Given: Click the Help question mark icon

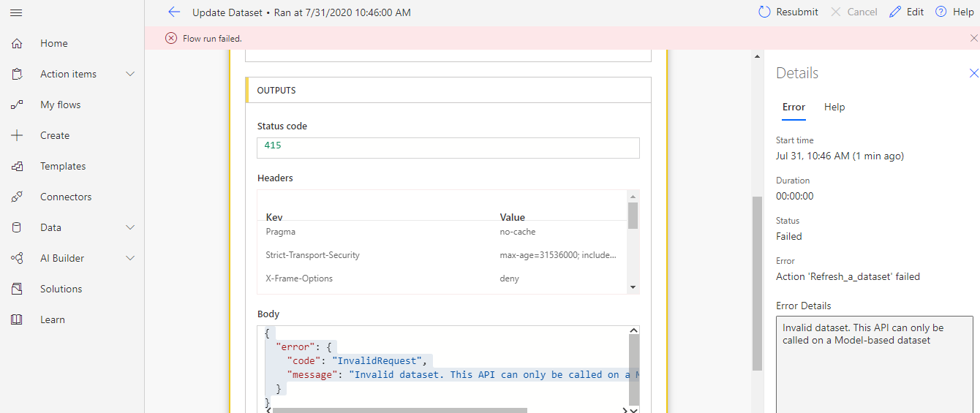Looking at the screenshot, I should 941,12.
